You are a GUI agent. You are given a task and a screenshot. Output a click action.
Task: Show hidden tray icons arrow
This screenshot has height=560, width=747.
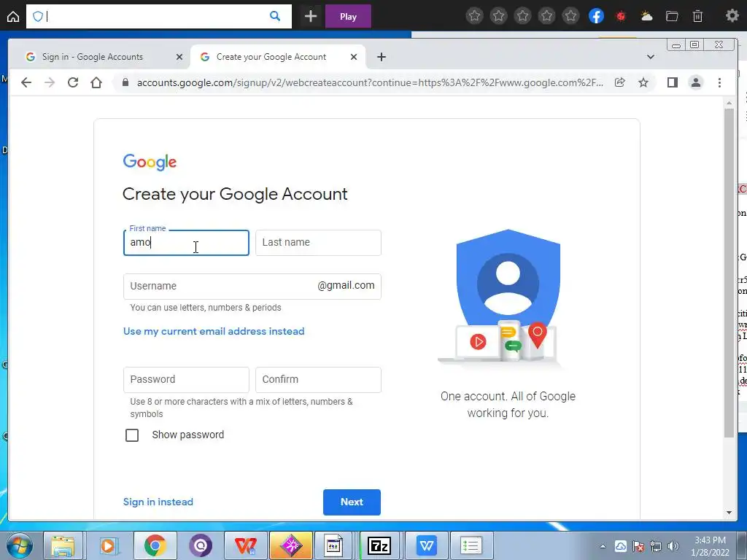(603, 546)
